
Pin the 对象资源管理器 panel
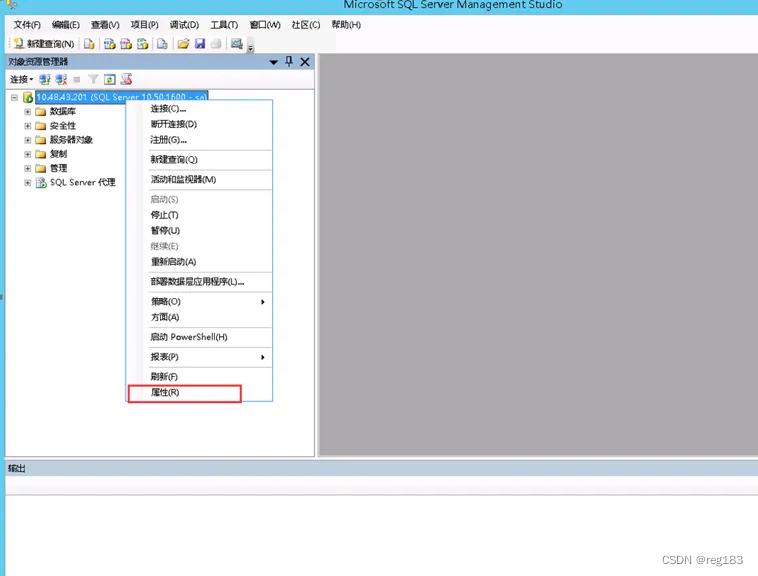coord(289,61)
